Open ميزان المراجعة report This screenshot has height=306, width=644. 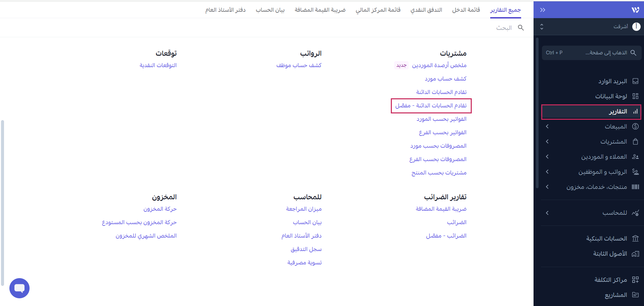click(304, 209)
